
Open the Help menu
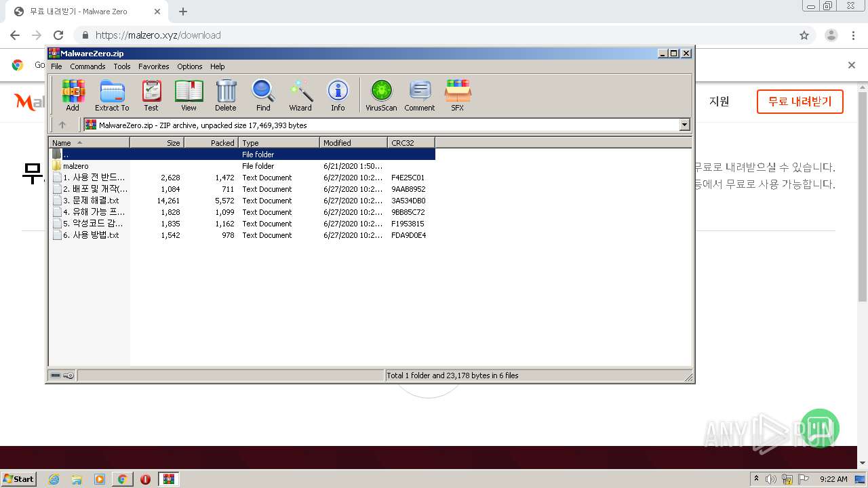coord(217,66)
